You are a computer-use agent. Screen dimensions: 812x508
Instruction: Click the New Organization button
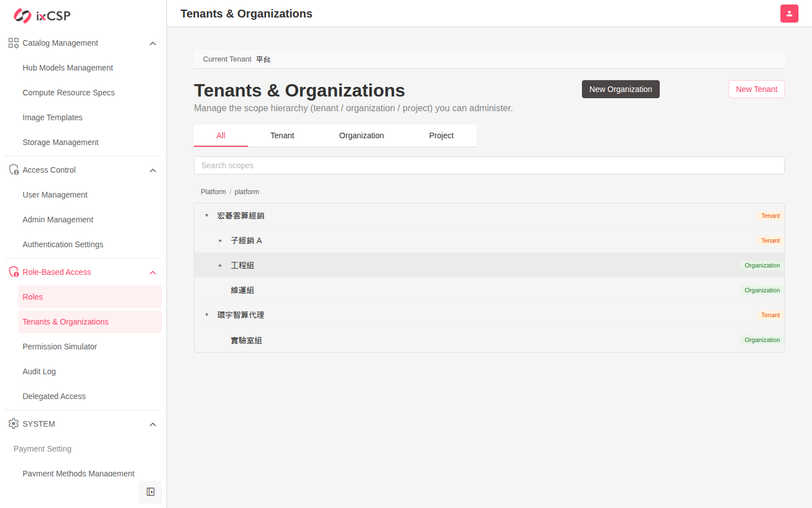(x=621, y=89)
